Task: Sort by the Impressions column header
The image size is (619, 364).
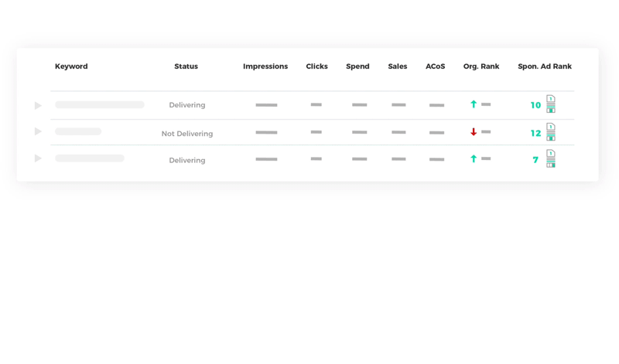Action: click(x=265, y=66)
